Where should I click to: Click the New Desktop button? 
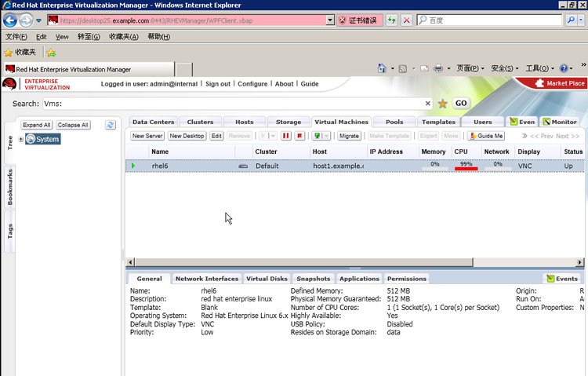[x=187, y=136]
